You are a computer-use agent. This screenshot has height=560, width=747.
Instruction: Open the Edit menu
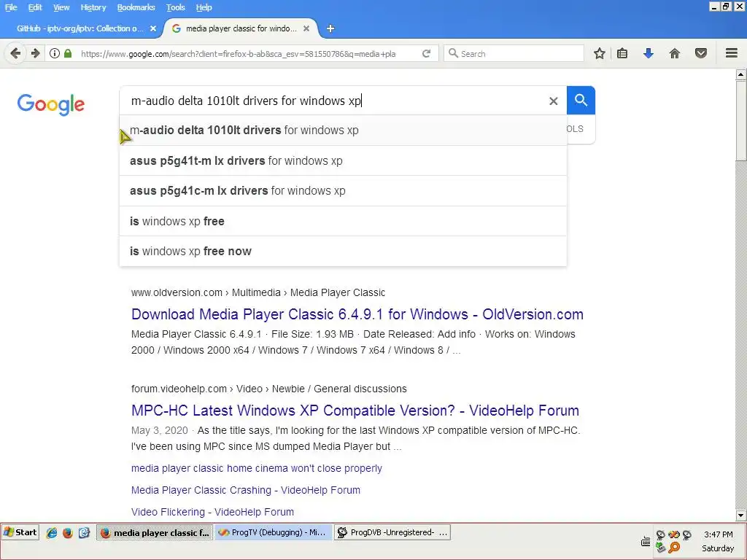pyautogui.click(x=35, y=7)
